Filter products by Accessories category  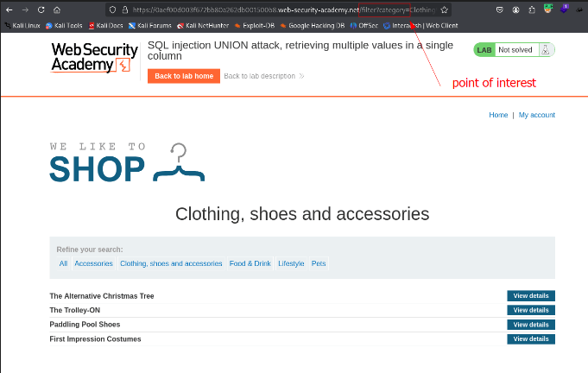(93, 263)
